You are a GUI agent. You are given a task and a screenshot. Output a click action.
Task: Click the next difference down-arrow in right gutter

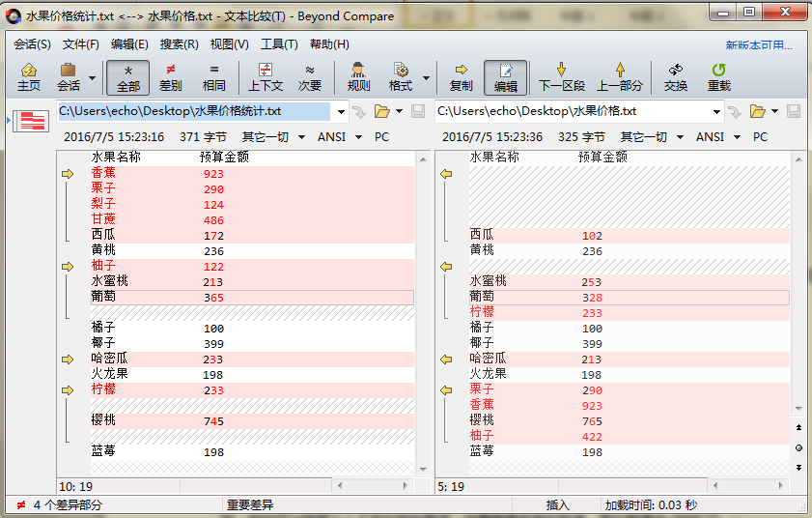tap(798, 467)
